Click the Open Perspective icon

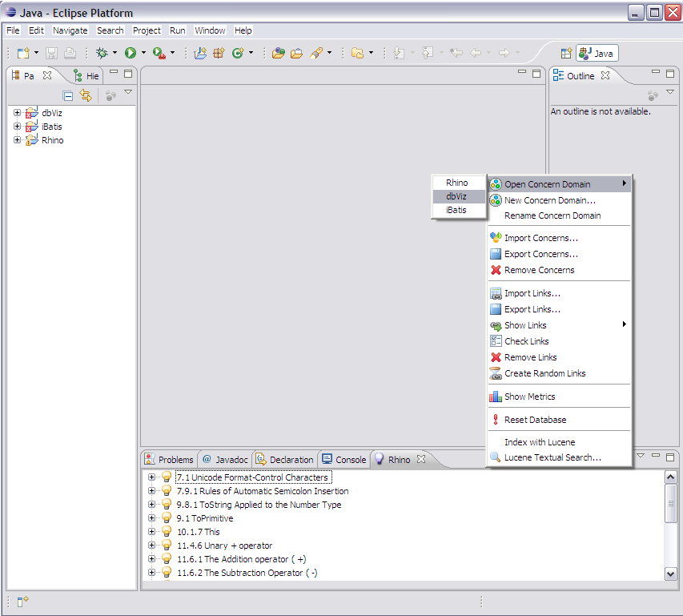pos(566,53)
